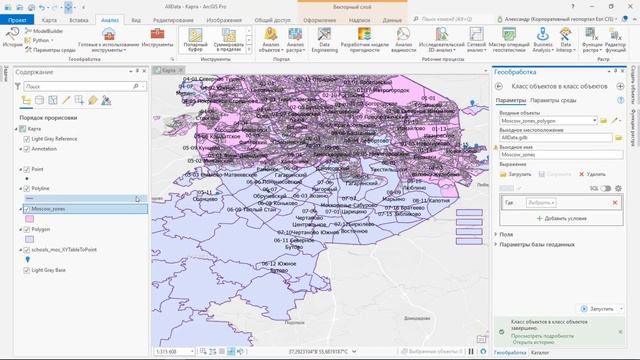The width and height of the screenshot is (640, 360).
Task: Toggle Light Gray Base layer visibility
Action: point(27,270)
